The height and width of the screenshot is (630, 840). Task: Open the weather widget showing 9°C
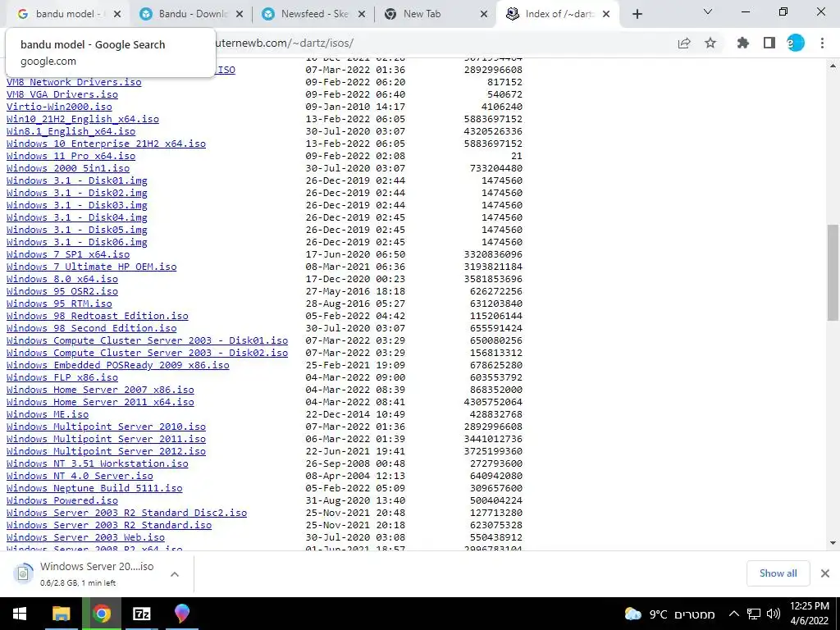pyautogui.click(x=669, y=614)
